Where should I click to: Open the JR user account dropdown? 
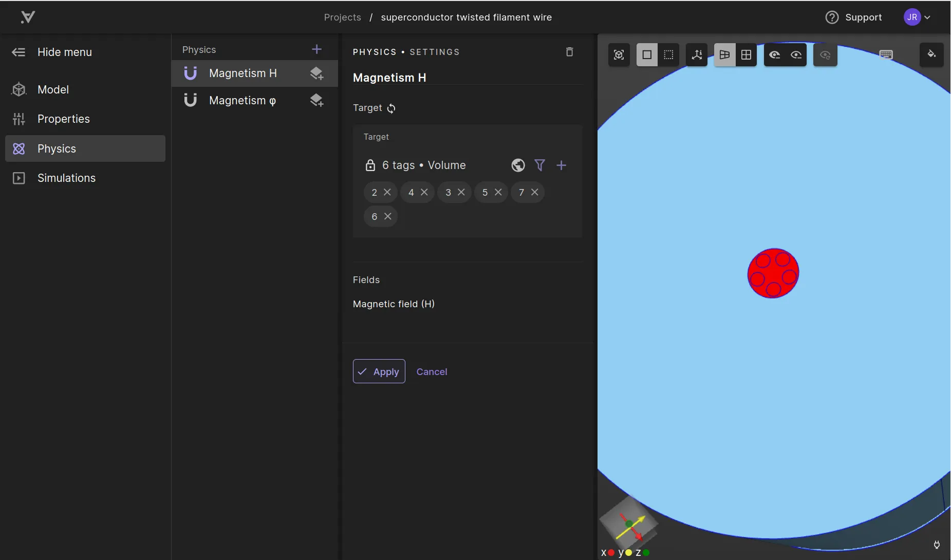point(917,17)
